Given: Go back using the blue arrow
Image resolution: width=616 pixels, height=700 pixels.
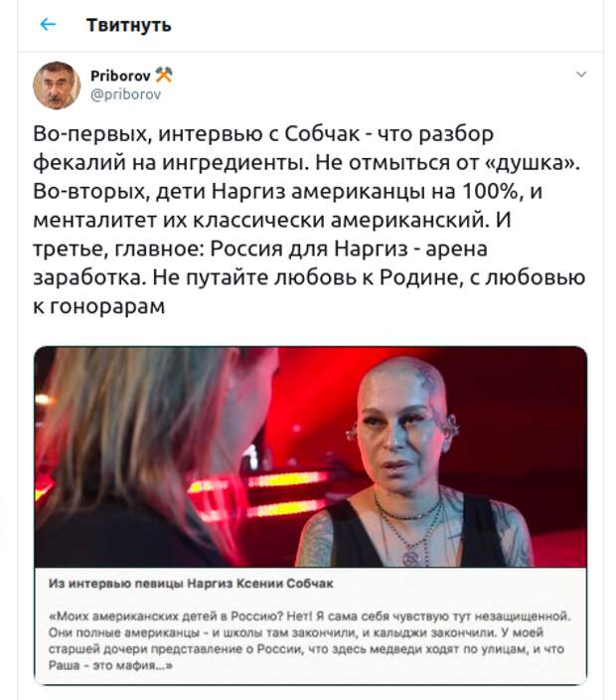Looking at the screenshot, I should (x=48, y=25).
